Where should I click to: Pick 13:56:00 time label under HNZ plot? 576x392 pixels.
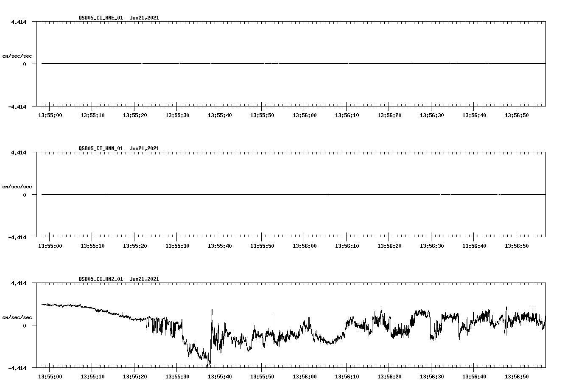click(305, 377)
